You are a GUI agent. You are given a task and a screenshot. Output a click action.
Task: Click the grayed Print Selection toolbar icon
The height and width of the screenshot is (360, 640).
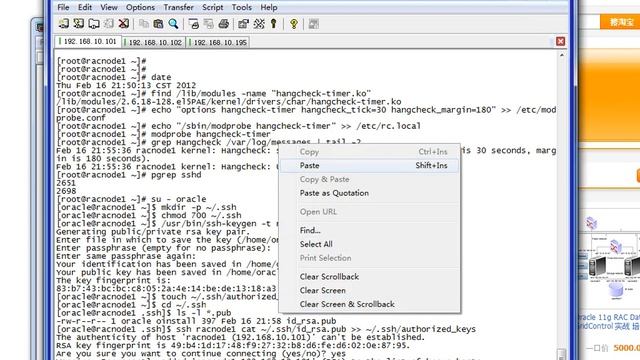point(209,24)
